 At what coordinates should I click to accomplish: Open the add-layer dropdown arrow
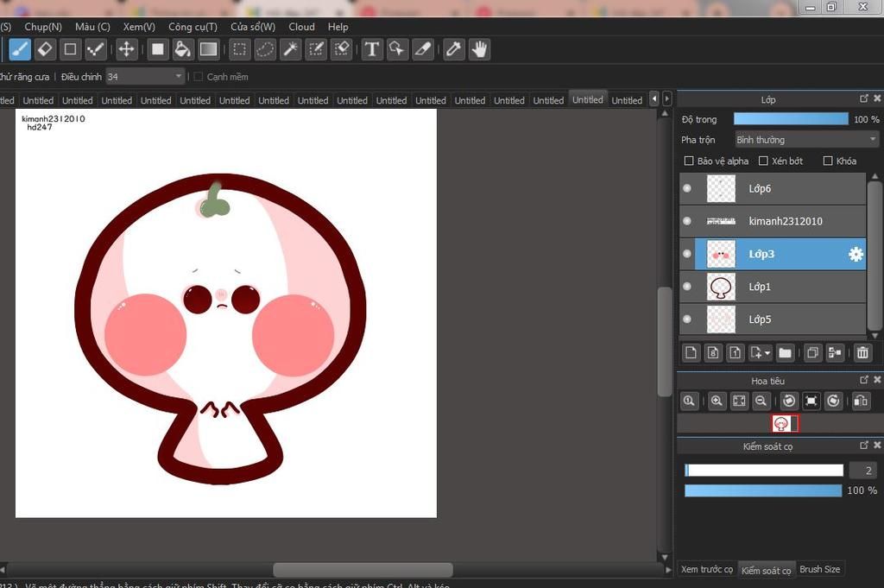coord(767,353)
